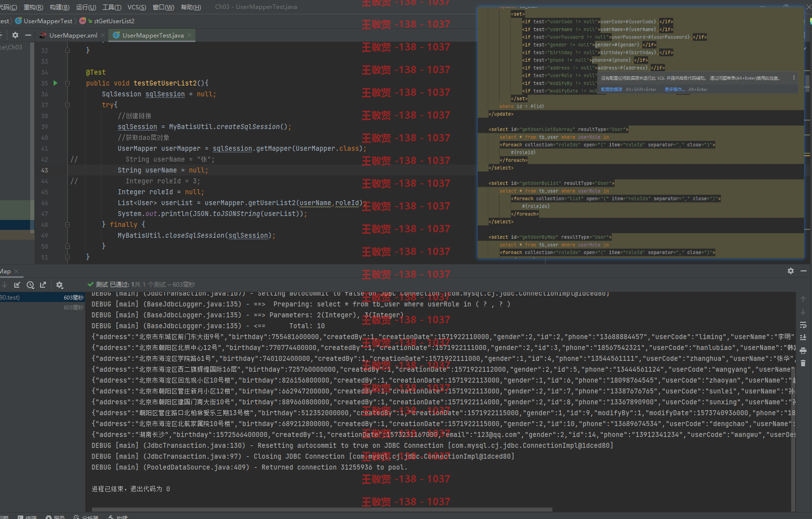This screenshot has height=519, width=812.
Task: Open the 重构(R) refactor menu
Action: click(x=33, y=7)
